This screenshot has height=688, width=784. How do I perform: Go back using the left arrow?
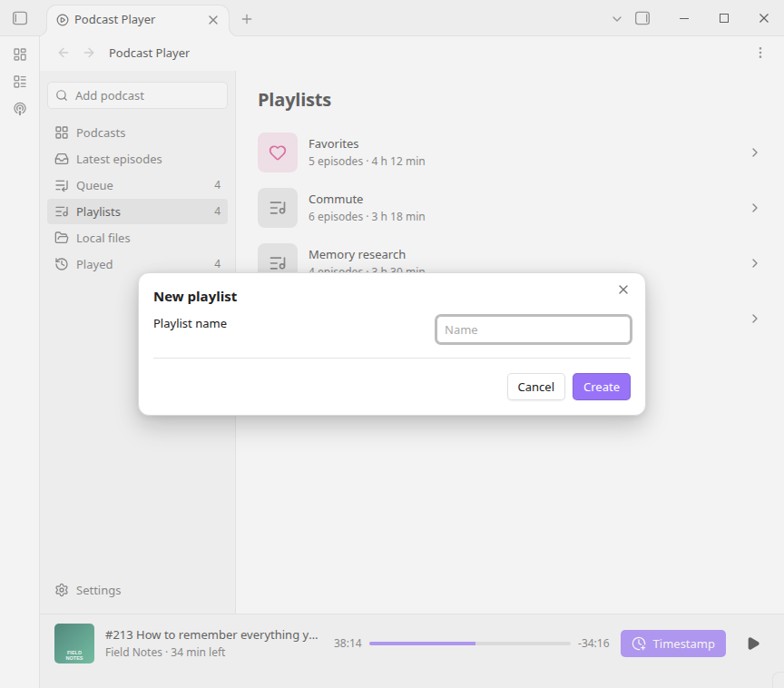pos(63,53)
